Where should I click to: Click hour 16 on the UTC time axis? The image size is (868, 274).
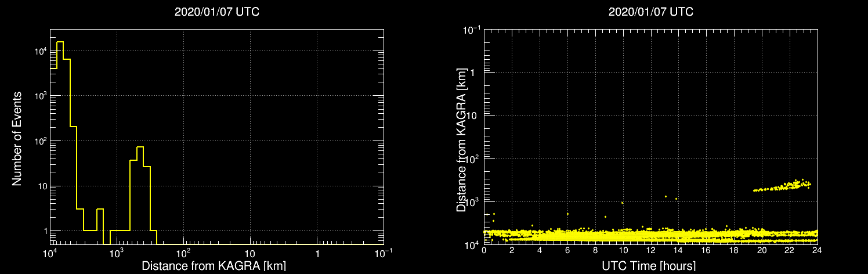pyautogui.click(x=706, y=250)
